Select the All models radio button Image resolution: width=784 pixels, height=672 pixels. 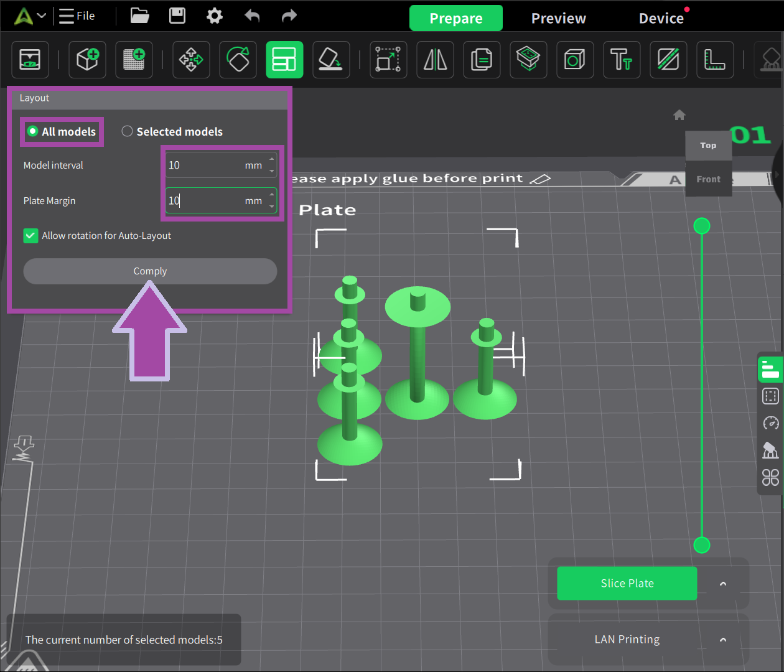33,131
